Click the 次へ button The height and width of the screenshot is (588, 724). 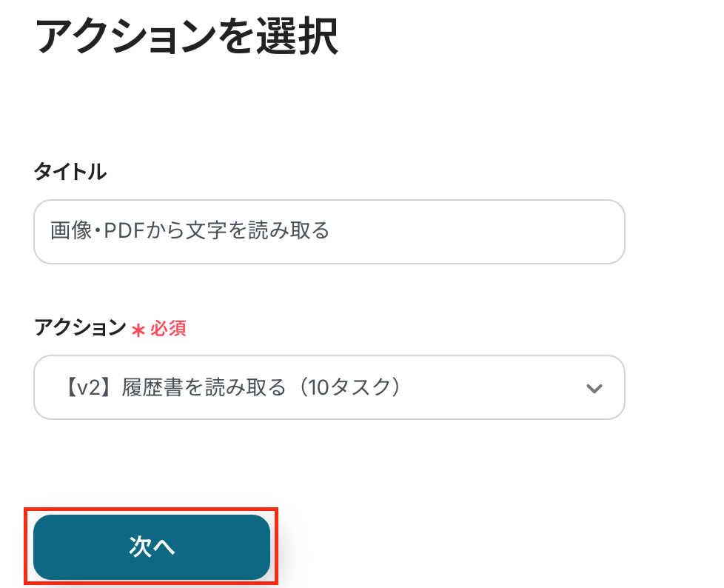(151, 547)
